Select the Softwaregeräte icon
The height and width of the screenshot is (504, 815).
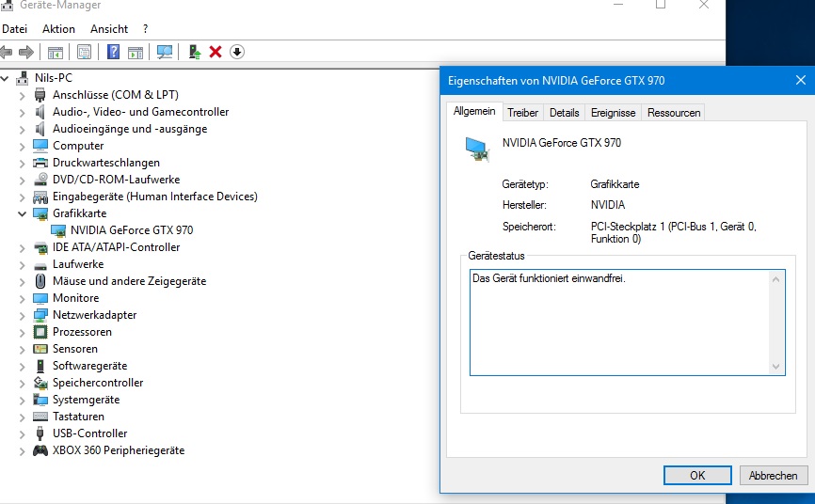(x=40, y=366)
